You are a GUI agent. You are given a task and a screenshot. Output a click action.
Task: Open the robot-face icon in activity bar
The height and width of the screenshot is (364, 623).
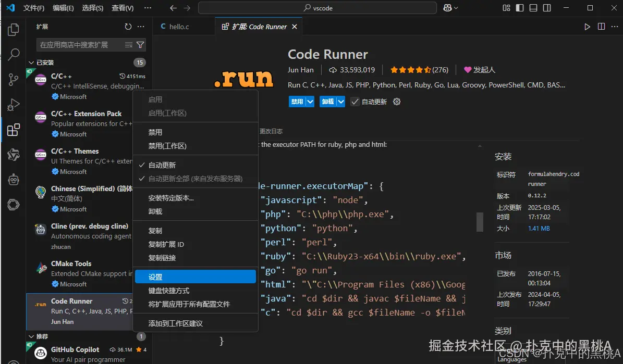[x=14, y=180]
